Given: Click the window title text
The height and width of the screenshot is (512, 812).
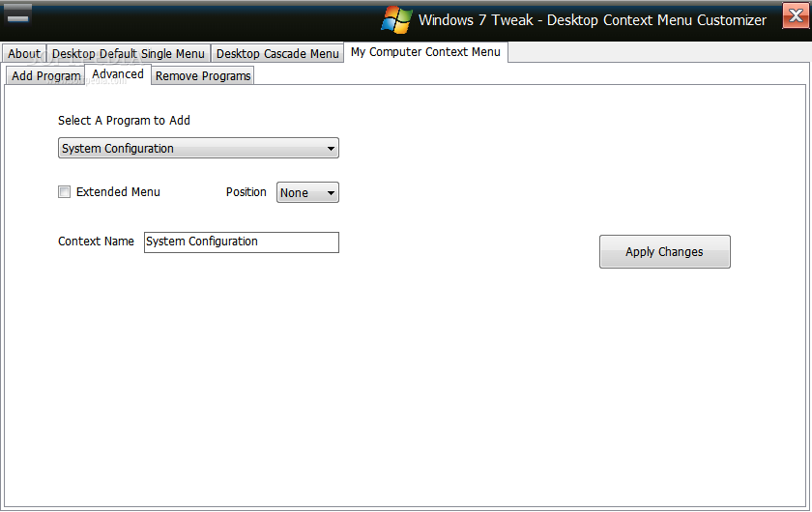Looking at the screenshot, I should (x=593, y=20).
